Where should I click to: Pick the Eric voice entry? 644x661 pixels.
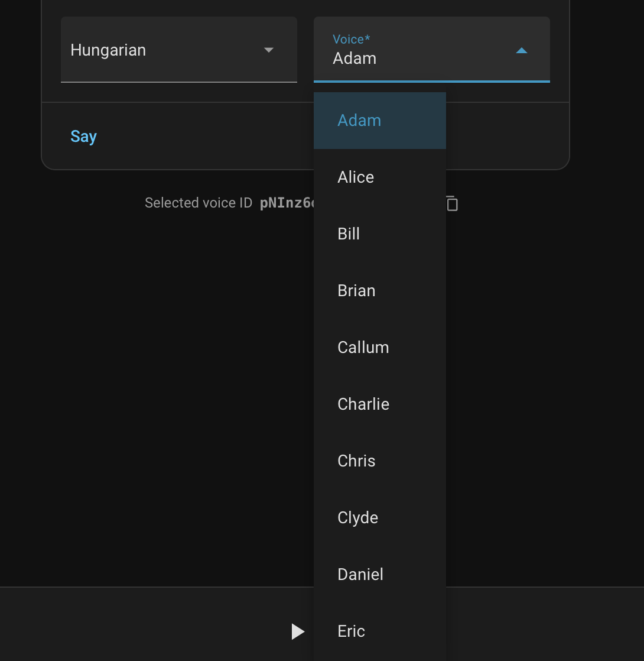click(351, 631)
